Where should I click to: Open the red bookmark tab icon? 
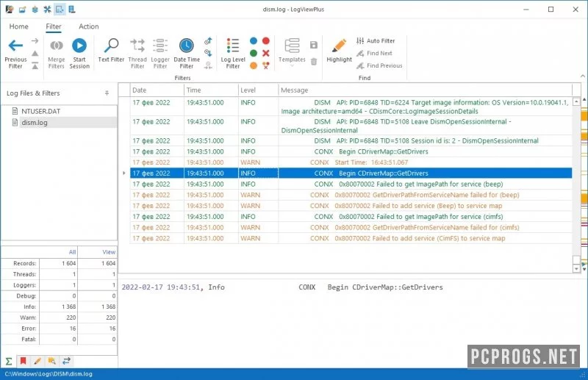point(24,361)
